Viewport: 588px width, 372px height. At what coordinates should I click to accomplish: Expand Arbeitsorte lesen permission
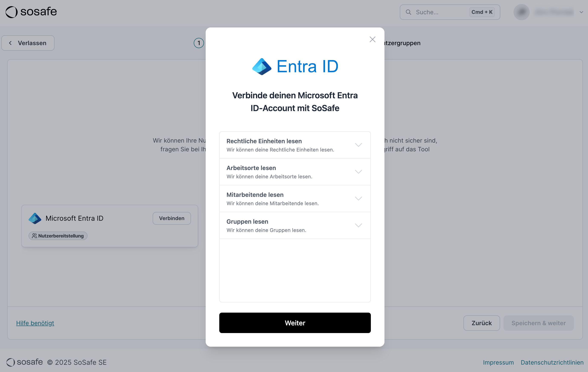coord(358,172)
